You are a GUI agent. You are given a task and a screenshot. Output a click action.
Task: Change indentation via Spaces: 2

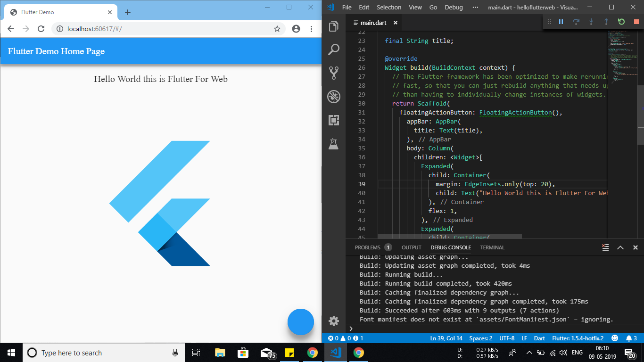(x=481, y=338)
